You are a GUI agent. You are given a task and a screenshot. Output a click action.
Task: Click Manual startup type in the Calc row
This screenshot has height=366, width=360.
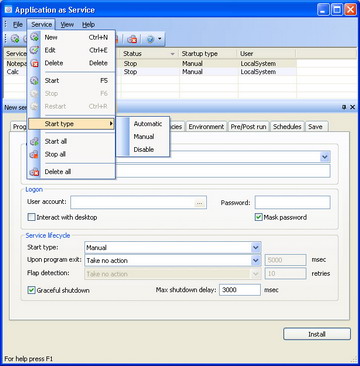click(192, 72)
